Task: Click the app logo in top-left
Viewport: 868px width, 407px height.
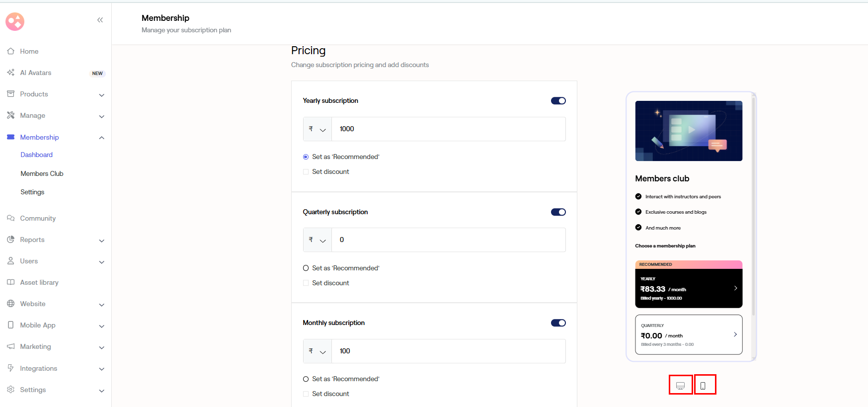Action: point(15,21)
